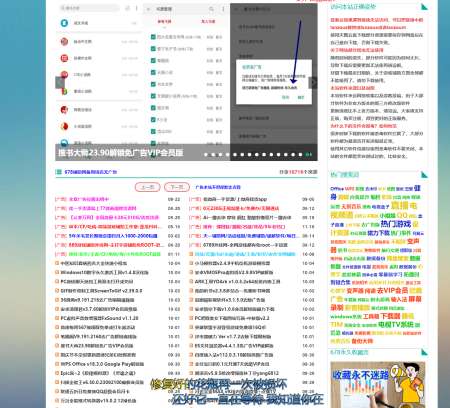Click the icon beside WPS Office post
Image resolution: width=450 pixels, height=408 pixels.
click(57, 364)
